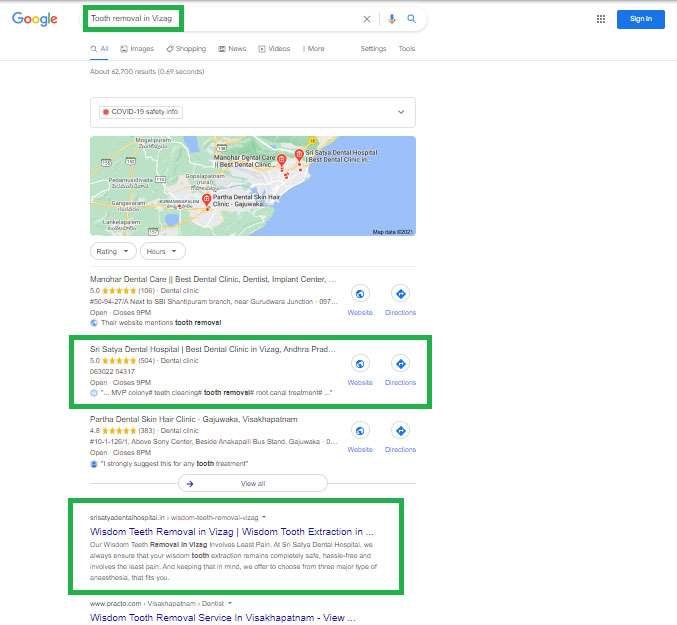Click the phone number 063022 54317
The image size is (677, 625).
click(112, 372)
